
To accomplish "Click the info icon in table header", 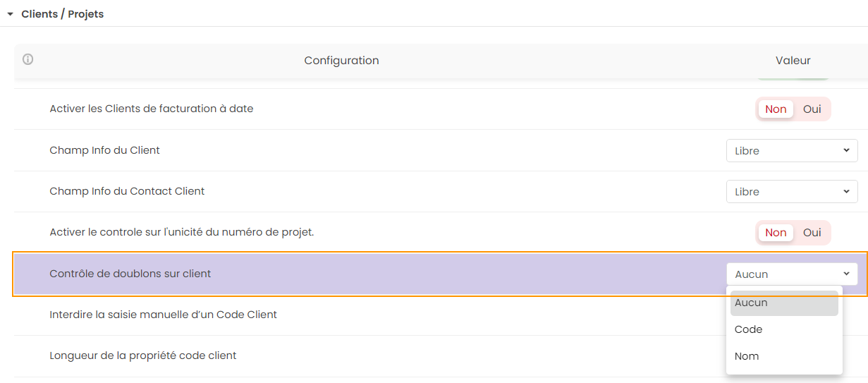I will pos(28,60).
